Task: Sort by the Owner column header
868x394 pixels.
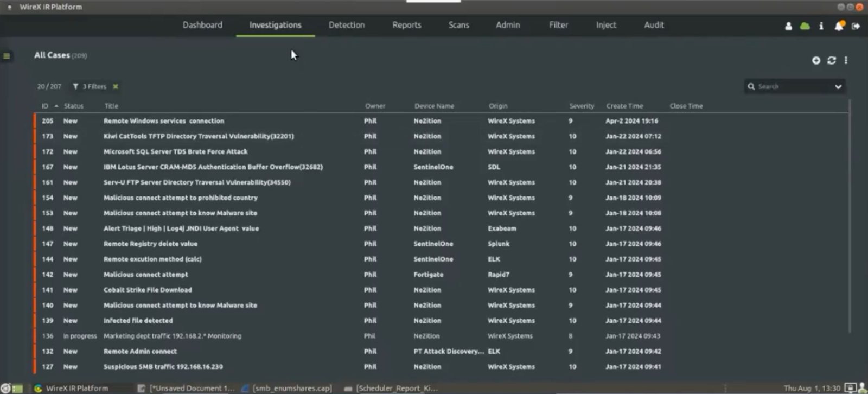Action: 375,106
